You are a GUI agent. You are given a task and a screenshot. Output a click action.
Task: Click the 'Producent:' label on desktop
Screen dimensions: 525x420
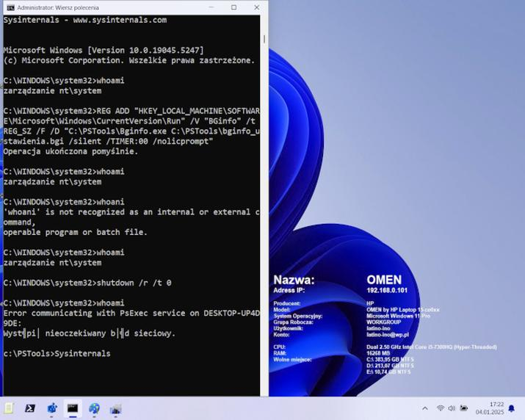pyautogui.click(x=287, y=303)
